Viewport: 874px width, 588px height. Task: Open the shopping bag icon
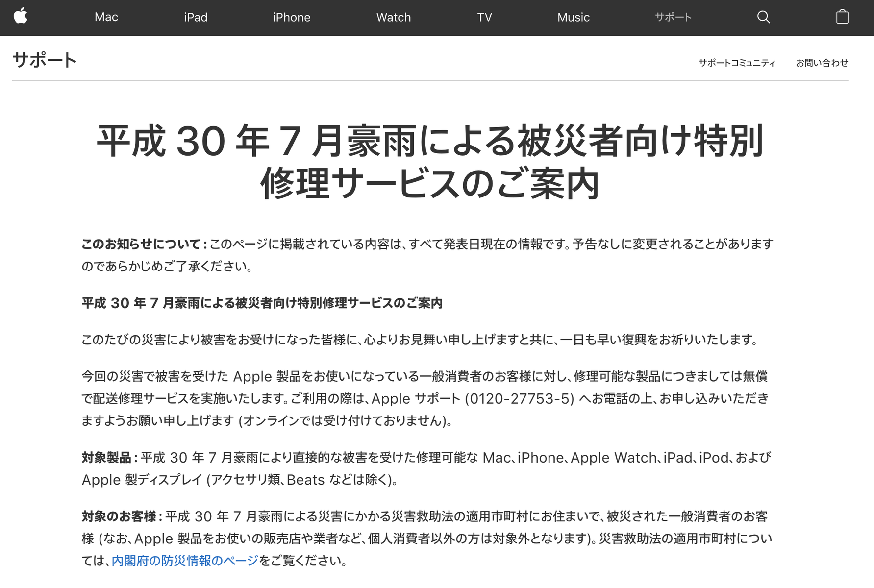coord(842,17)
